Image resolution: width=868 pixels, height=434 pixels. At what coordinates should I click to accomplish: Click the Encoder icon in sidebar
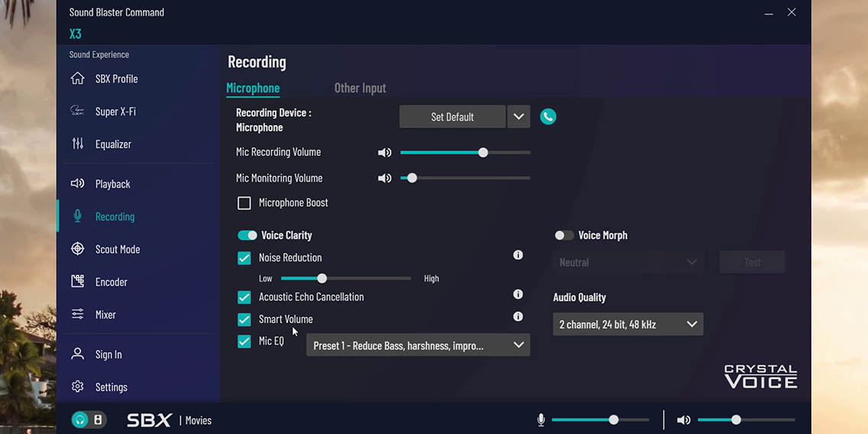77,281
